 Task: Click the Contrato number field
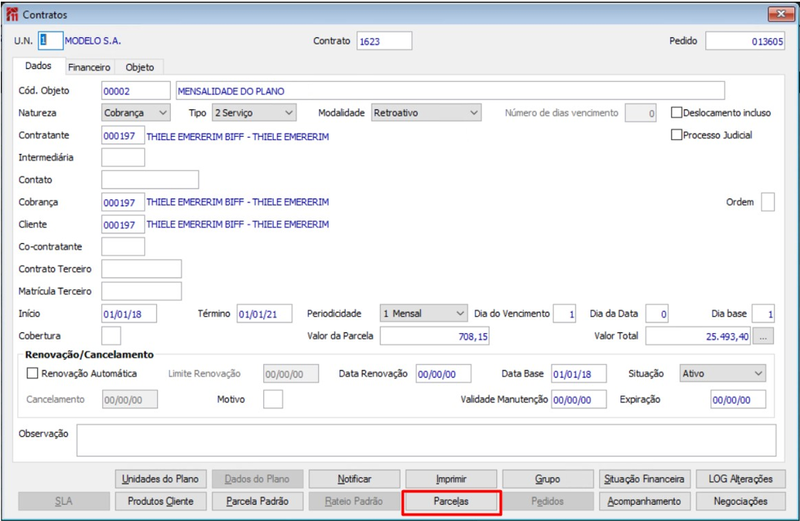(384, 41)
